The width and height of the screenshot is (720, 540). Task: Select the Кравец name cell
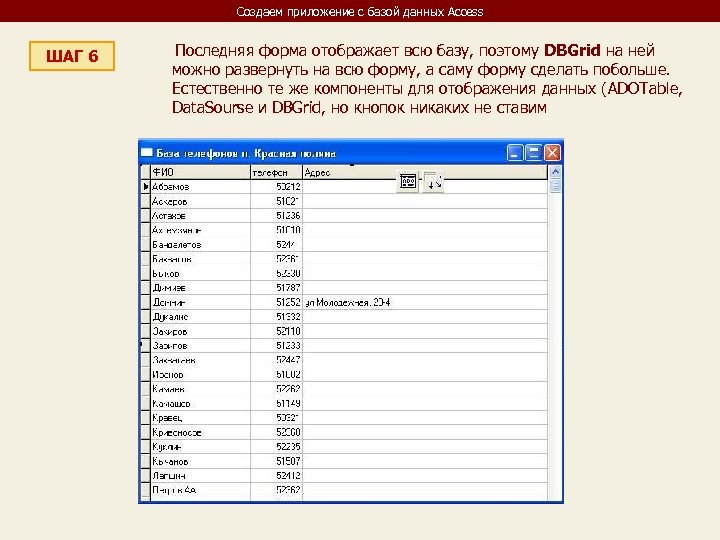[x=201, y=417]
